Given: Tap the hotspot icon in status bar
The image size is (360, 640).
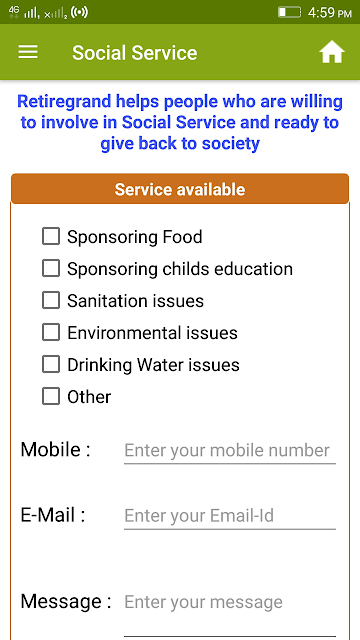Looking at the screenshot, I should click(x=79, y=12).
